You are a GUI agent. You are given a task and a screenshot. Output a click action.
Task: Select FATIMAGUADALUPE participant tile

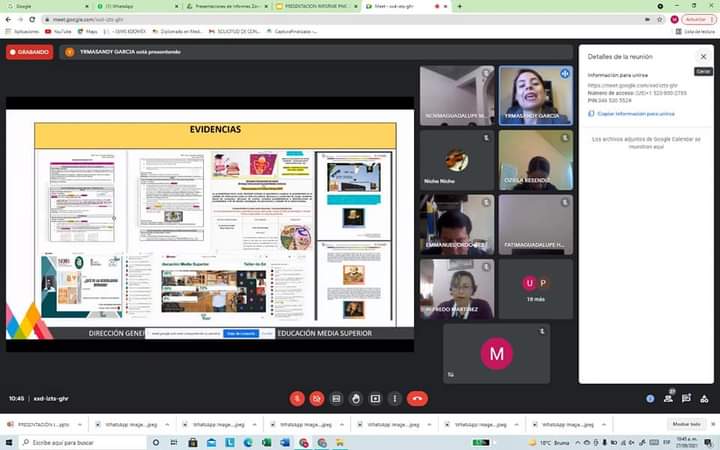tap(536, 225)
